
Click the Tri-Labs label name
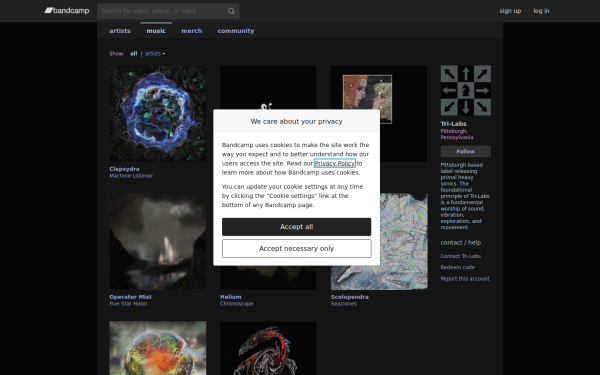[x=453, y=124]
